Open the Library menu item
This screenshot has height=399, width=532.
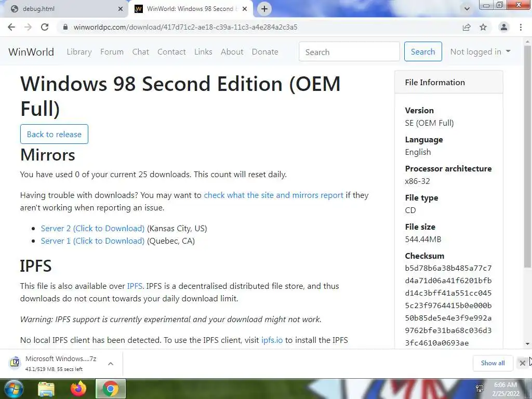click(x=79, y=52)
